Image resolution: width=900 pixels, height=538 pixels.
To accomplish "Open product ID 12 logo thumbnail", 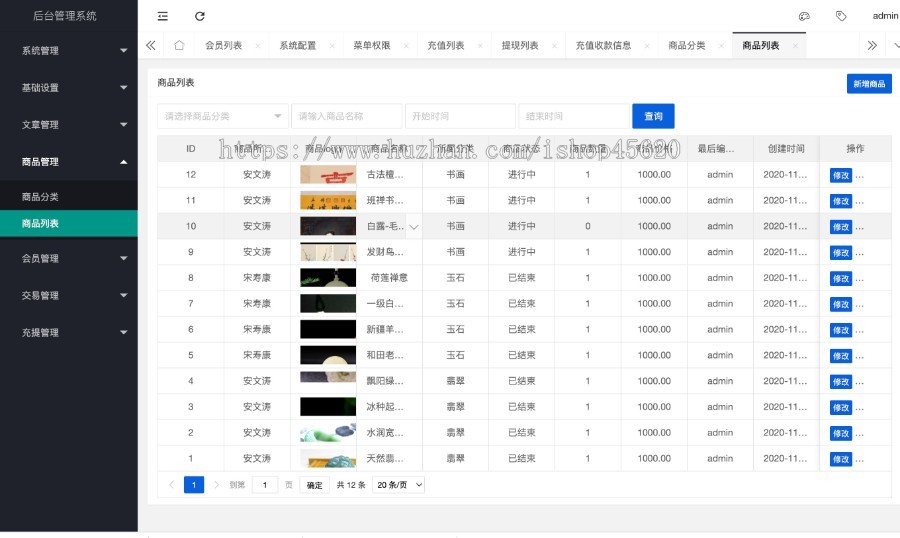I will point(328,175).
